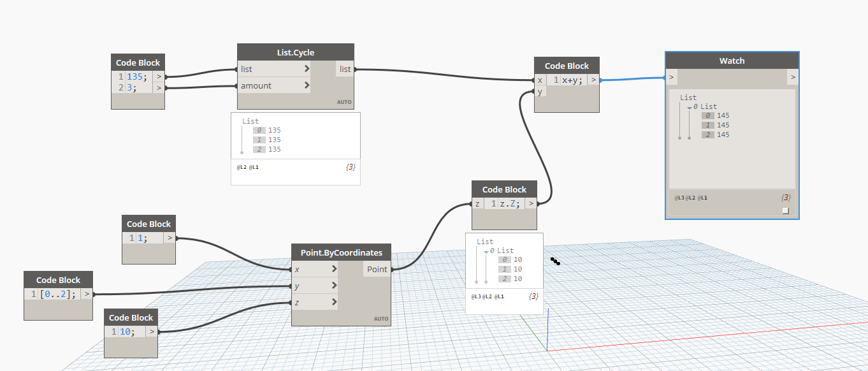Click the 'list' output port of List.Cycle

pyautogui.click(x=345, y=69)
